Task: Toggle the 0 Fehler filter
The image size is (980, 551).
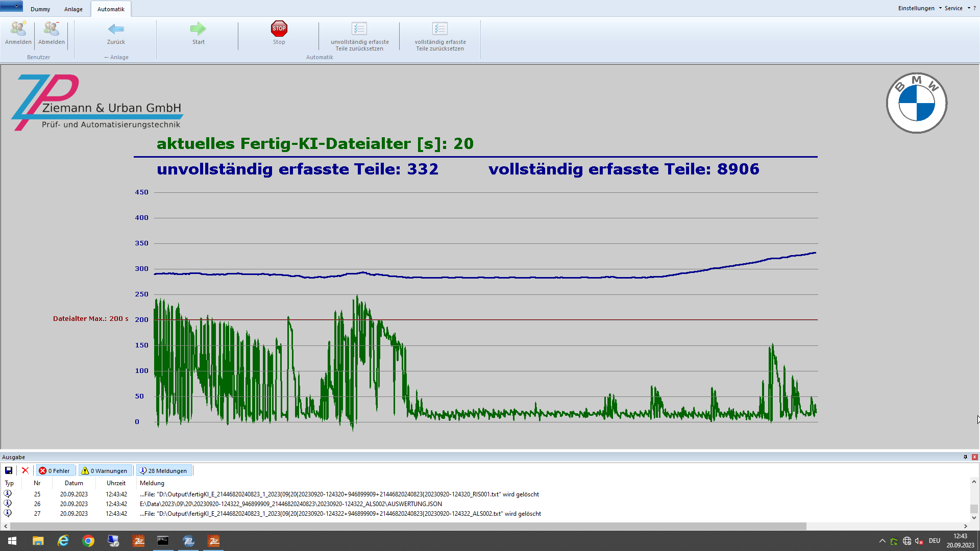Action: tap(55, 470)
